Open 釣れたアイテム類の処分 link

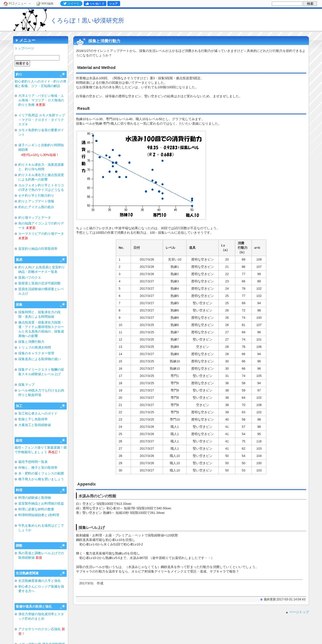pyautogui.click(x=36, y=207)
